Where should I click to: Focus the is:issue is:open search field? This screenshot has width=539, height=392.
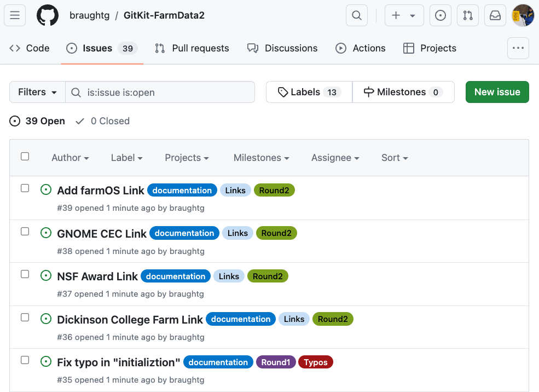(x=160, y=92)
